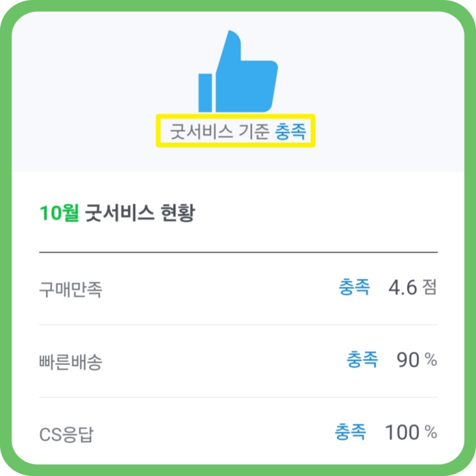Click 충족 status in CS응답 row
The height and width of the screenshot is (476, 476).
(x=350, y=432)
